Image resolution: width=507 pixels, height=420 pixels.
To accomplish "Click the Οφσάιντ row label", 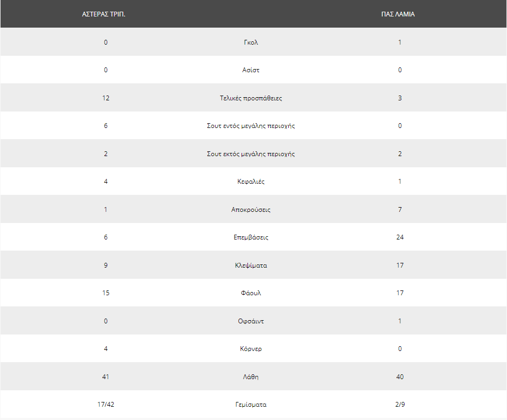I will 251,321.
